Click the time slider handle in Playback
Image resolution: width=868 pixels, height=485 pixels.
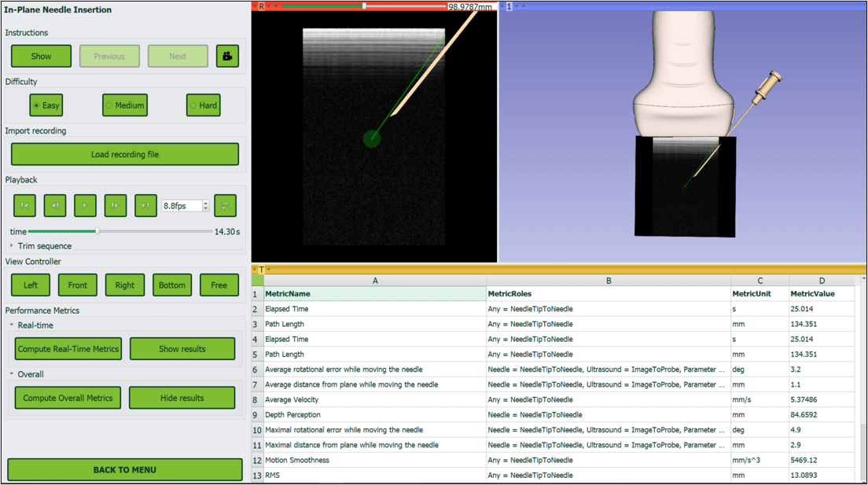click(x=97, y=231)
